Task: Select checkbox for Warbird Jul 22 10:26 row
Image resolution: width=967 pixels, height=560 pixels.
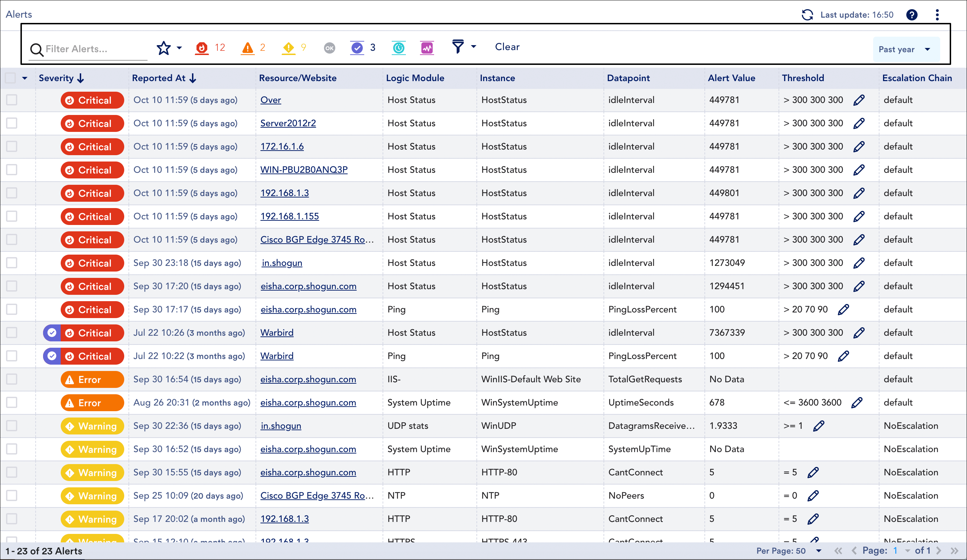Action: (12, 333)
